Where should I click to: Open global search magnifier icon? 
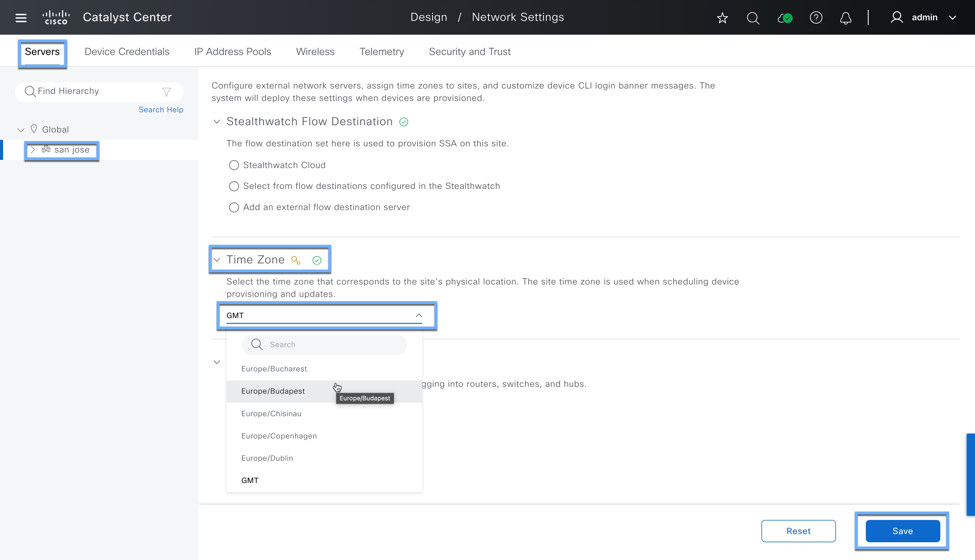pyautogui.click(x=753, y=18)
